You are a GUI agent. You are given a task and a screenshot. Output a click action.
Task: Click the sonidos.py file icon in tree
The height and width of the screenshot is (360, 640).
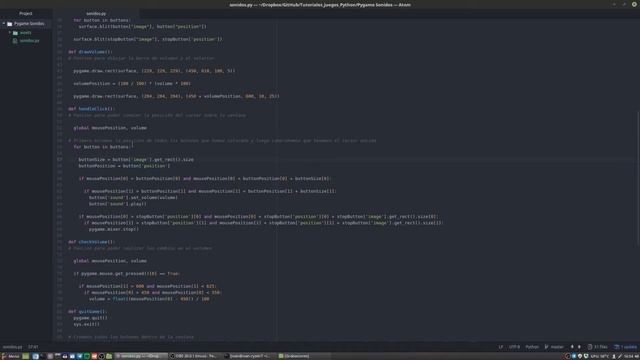(x=15, y=41)
